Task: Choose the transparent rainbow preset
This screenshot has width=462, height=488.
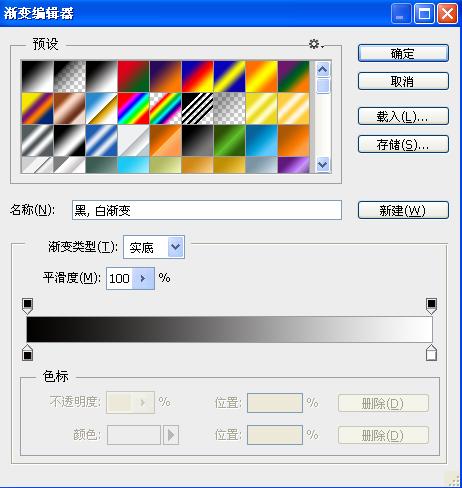Action: pyautogui.click(x=166, y=108)
